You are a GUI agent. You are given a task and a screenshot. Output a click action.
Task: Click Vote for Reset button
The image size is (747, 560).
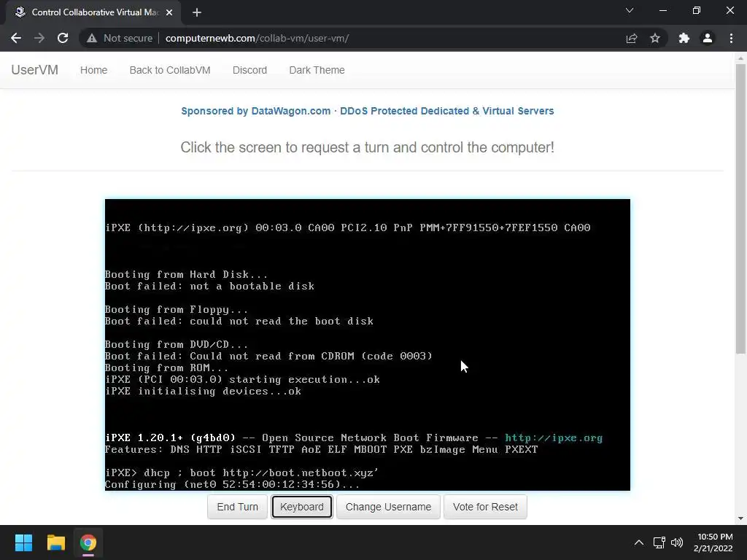485,507
